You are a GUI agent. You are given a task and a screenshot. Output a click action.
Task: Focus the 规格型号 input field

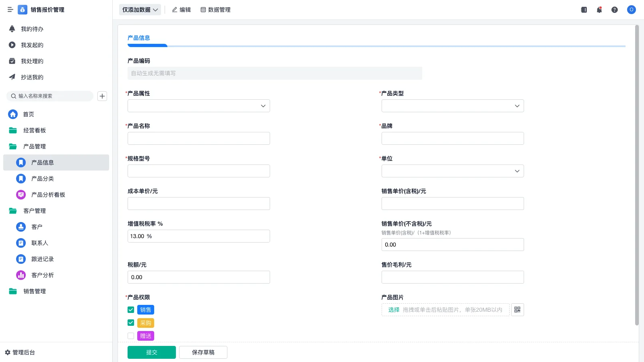point(199,171)
